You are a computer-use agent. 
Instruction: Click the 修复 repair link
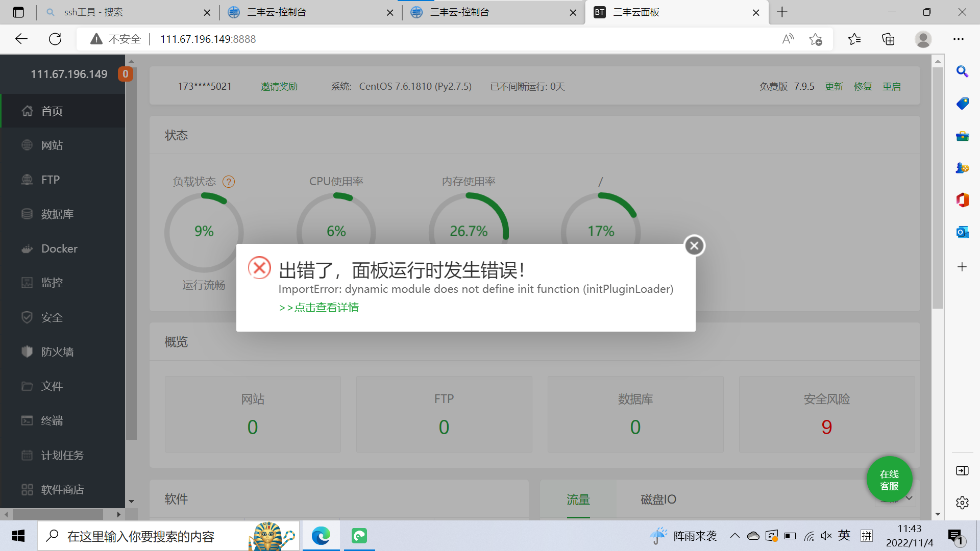point(863,87)
